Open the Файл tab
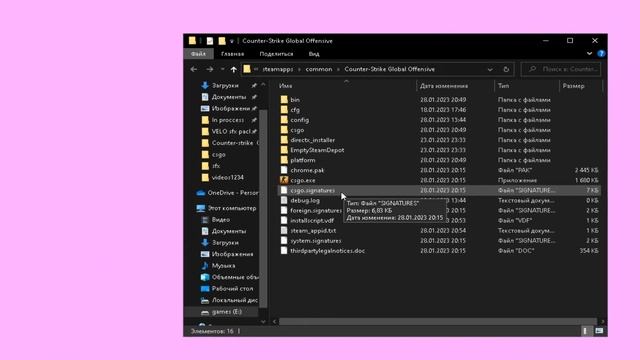 click(198, 54)
